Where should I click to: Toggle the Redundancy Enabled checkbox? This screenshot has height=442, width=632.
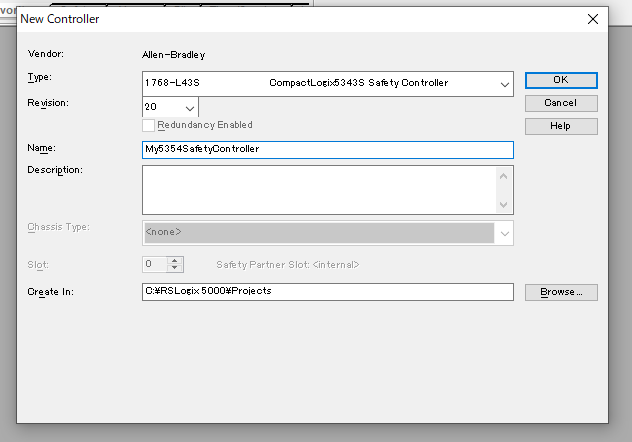click(x=148, y=125)
